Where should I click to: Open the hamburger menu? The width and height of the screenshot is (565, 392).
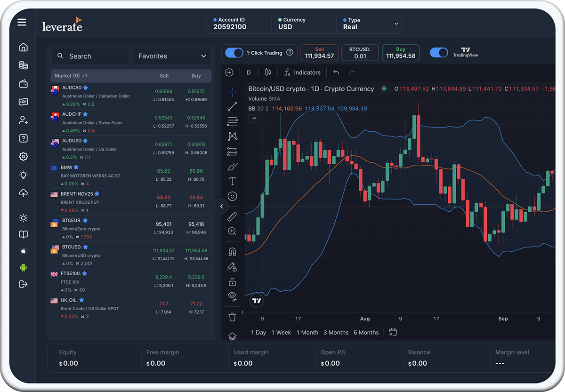(22, 22)
